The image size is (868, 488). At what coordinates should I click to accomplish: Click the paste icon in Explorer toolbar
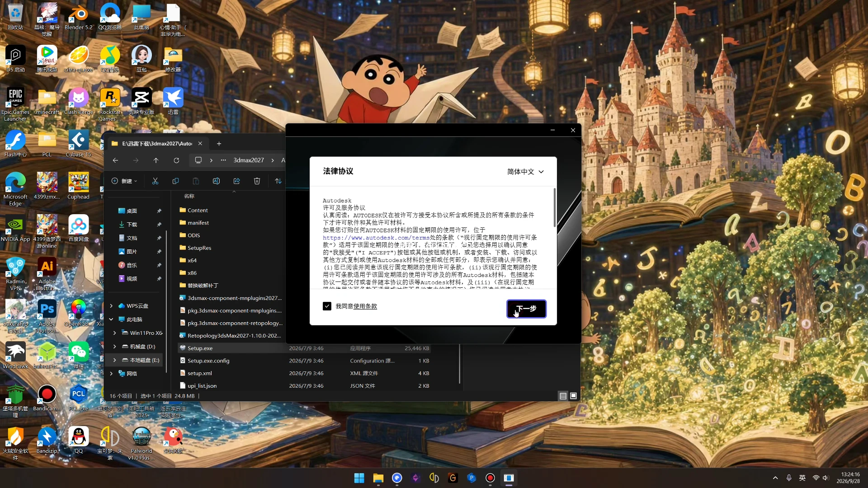pyautogui.click(x=196, y=181)
